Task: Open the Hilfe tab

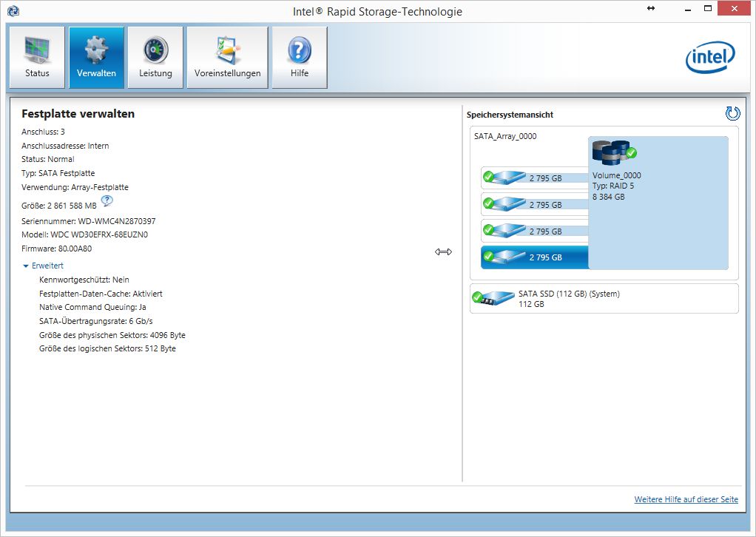Action: click(300, 58)
